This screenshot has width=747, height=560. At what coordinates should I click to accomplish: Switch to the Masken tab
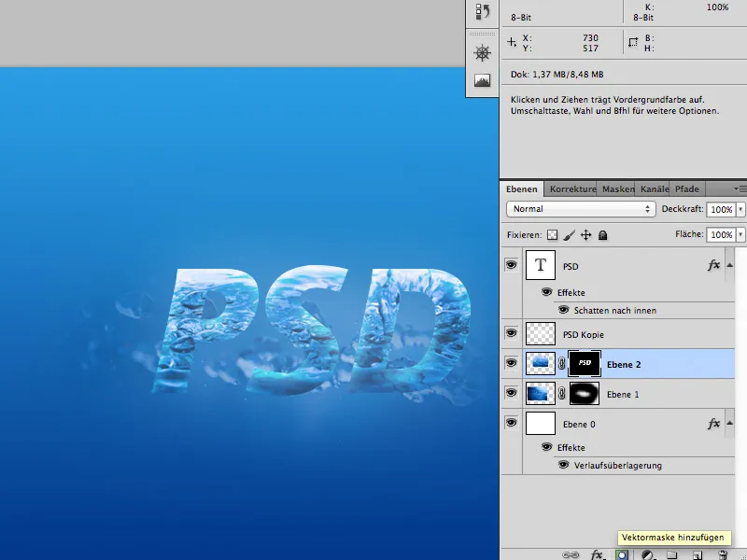point(617,189)
